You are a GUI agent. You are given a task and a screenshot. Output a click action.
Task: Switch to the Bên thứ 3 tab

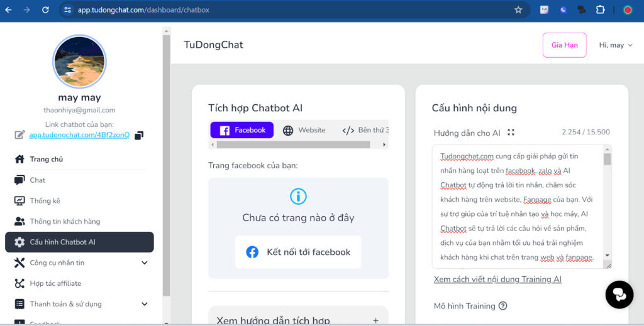point(365,130)
